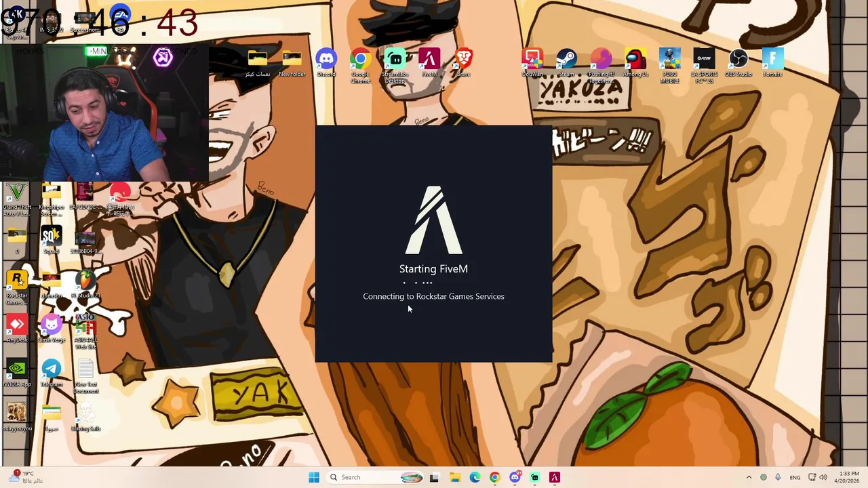Open File Explorer from the taskbar

454,477
